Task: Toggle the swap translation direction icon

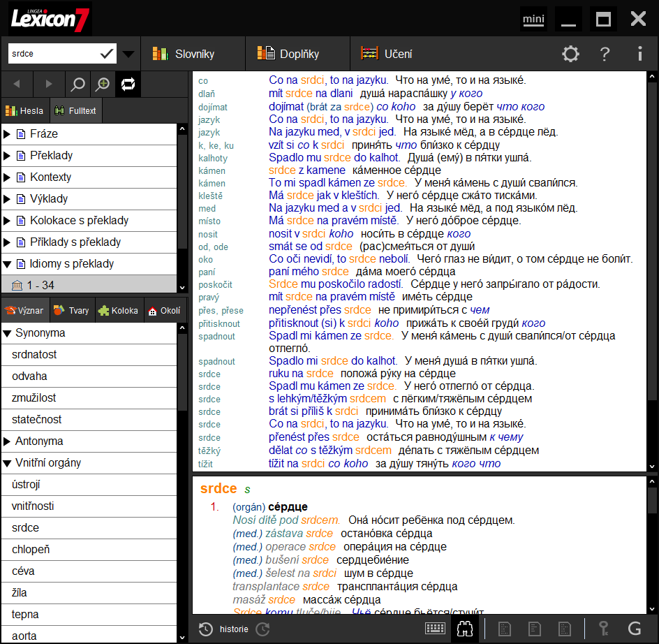Action: [128, 84]
